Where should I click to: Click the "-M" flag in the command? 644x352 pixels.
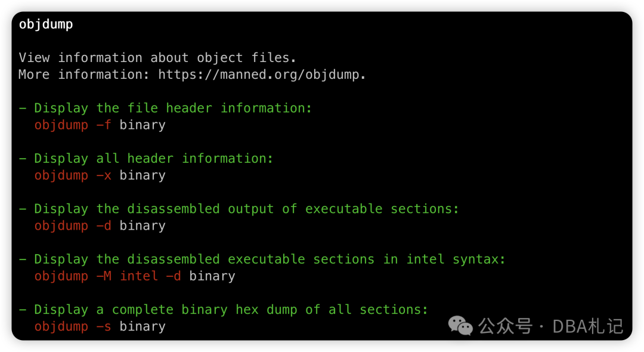coord(104,276)
